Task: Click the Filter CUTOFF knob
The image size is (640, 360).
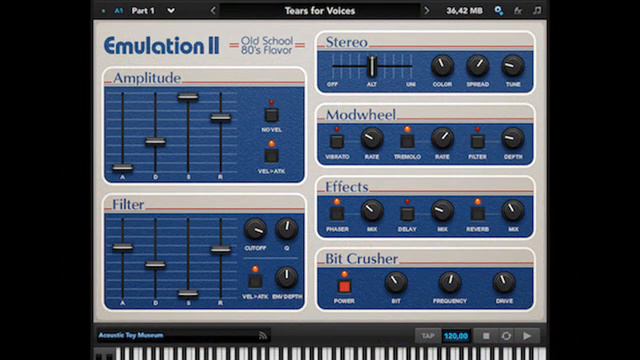Action: (256, 229)
